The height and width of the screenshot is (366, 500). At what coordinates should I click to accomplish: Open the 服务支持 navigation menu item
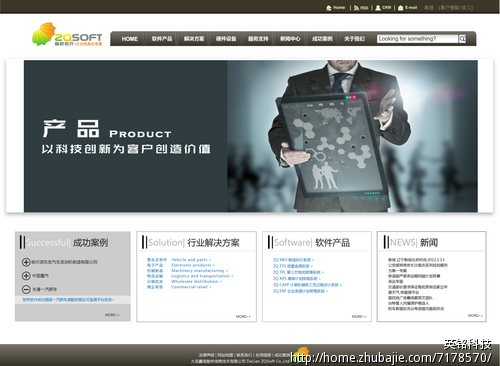258,39
